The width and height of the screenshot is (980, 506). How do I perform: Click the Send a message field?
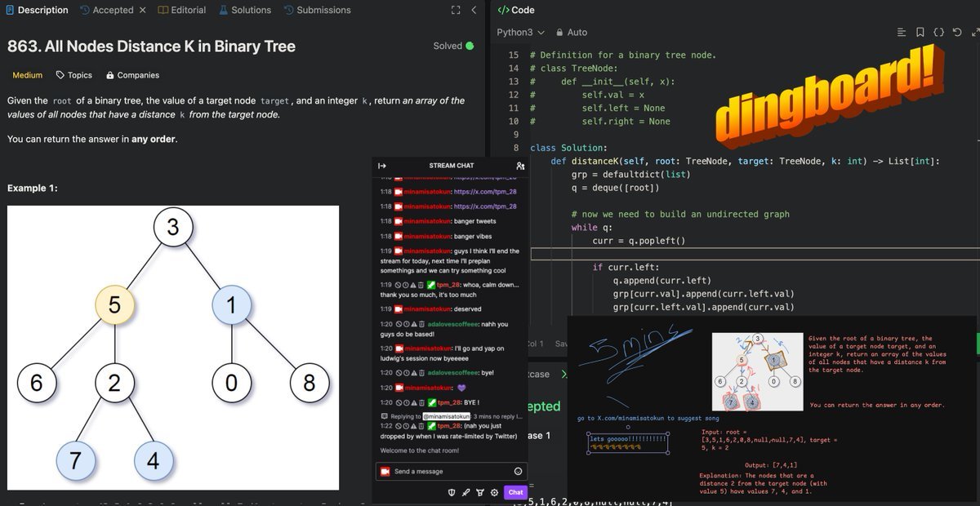tap(449, 472)
